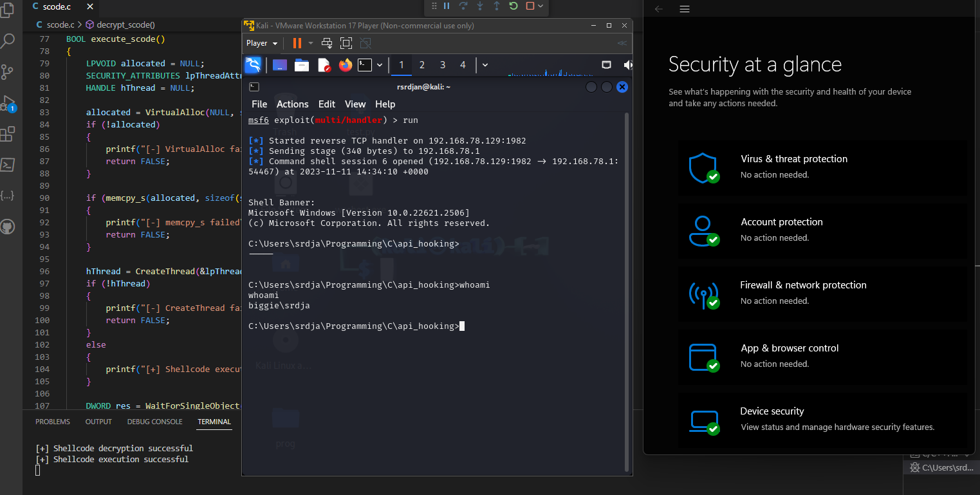This screenshot has width=980, height=495.
Task: Grab the debug toolbar drag handle
Action: [x=434, y=6]
